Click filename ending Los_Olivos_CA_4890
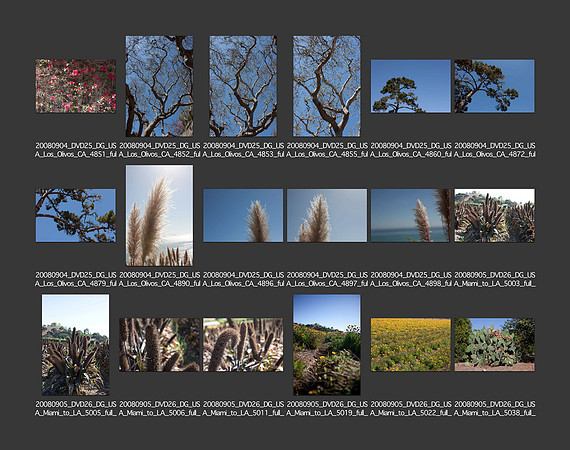 (x=159, y=279)
